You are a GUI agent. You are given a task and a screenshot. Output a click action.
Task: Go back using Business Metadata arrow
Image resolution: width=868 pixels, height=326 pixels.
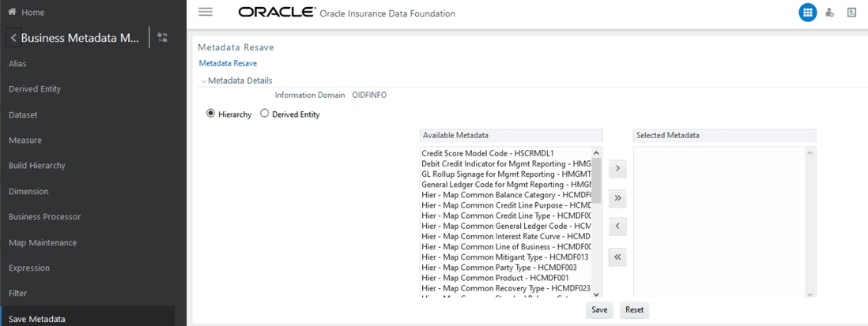tap(13, 38)
